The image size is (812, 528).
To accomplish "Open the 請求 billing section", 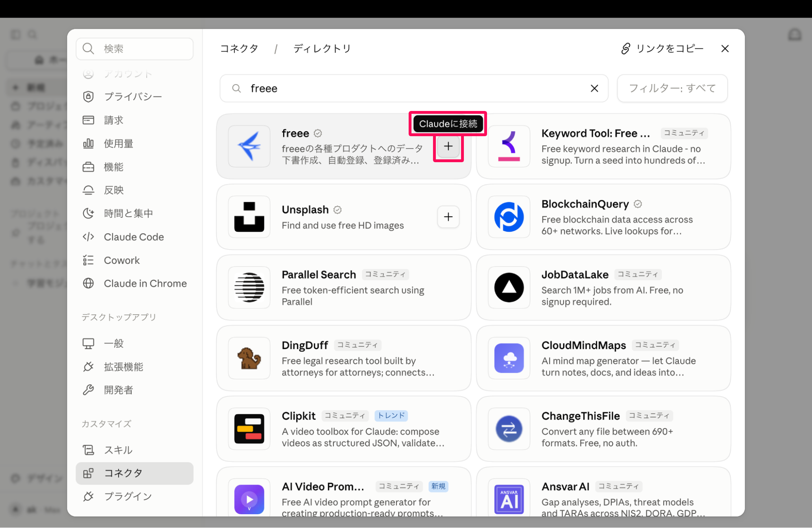I will tap(134, 120).
